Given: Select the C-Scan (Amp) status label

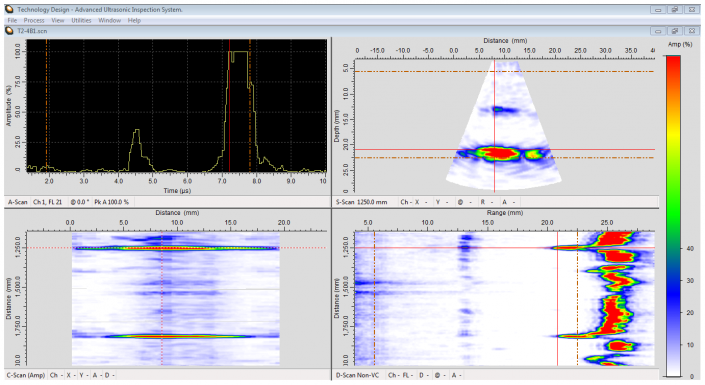Looking at the screenshot, I should 26,375.
